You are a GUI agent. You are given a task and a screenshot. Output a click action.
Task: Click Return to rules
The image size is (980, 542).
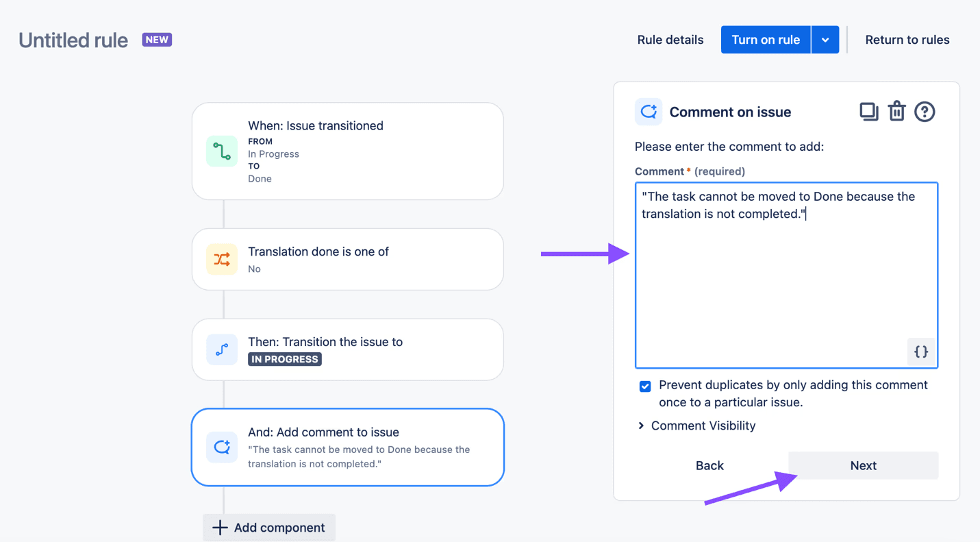pyautogui.click(x=907, y=39)
